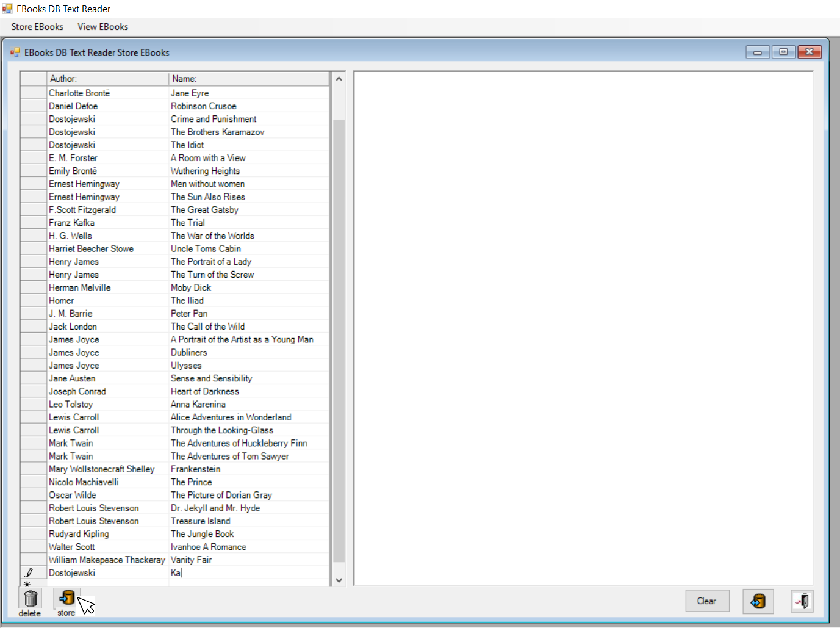
Task: Select the 'Nicolo Machiavelli' author cell
Action: (x=108, y=482)
